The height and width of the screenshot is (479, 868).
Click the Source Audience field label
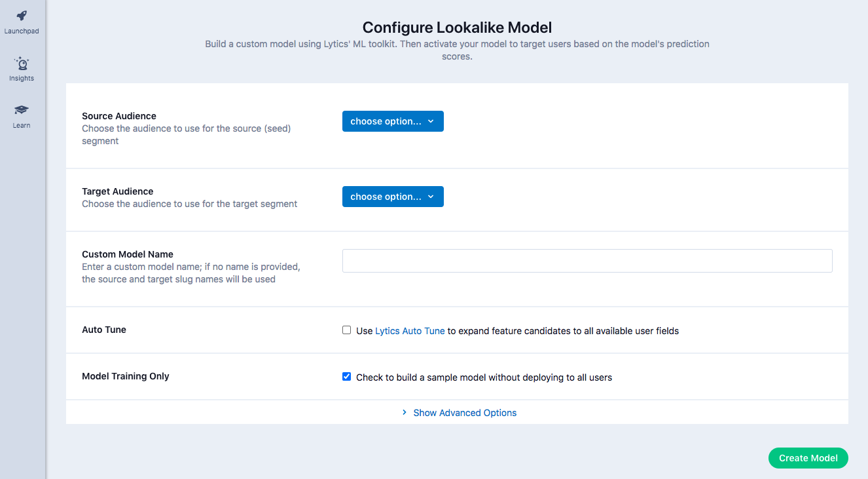pos(119,116)
